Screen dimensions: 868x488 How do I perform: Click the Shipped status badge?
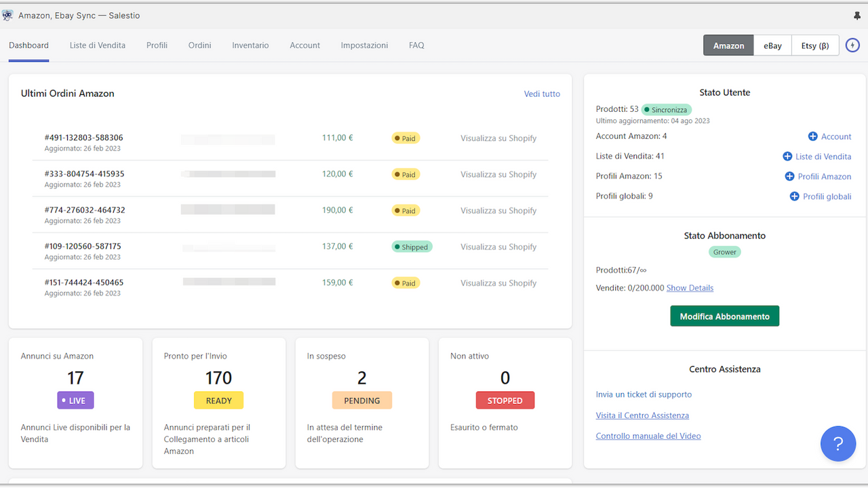412,247
